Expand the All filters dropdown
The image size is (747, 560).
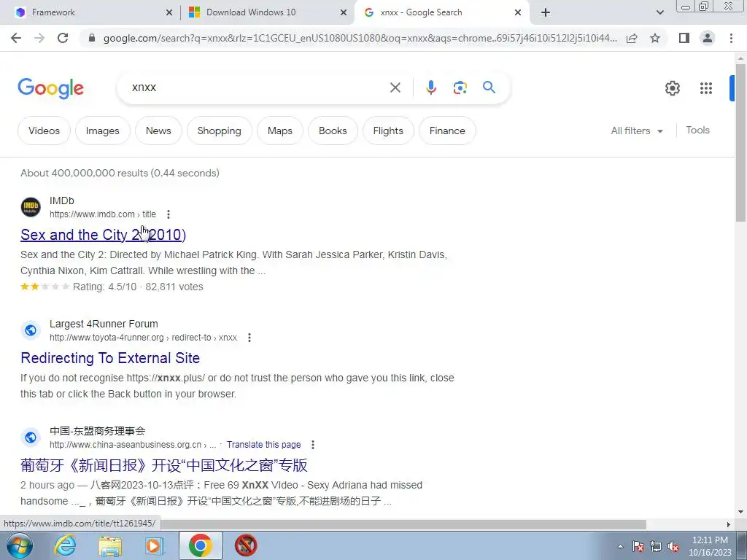[636, 131]
